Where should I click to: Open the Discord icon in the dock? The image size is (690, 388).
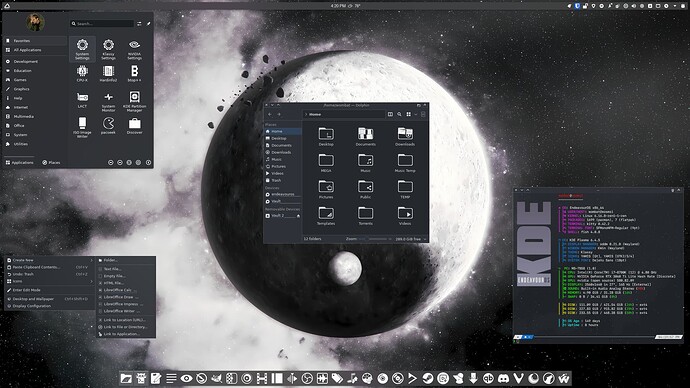[503, 378]
